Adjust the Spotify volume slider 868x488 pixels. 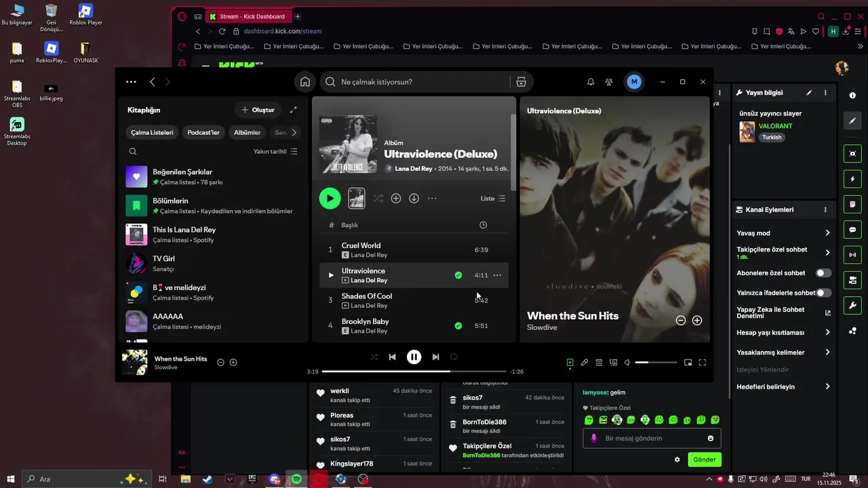656,363
